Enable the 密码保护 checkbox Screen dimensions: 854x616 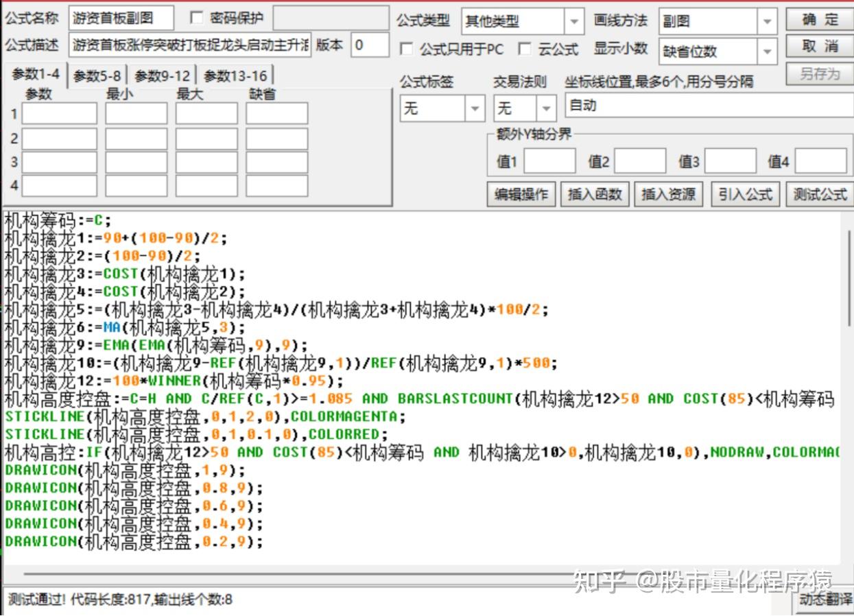[196, 18]
